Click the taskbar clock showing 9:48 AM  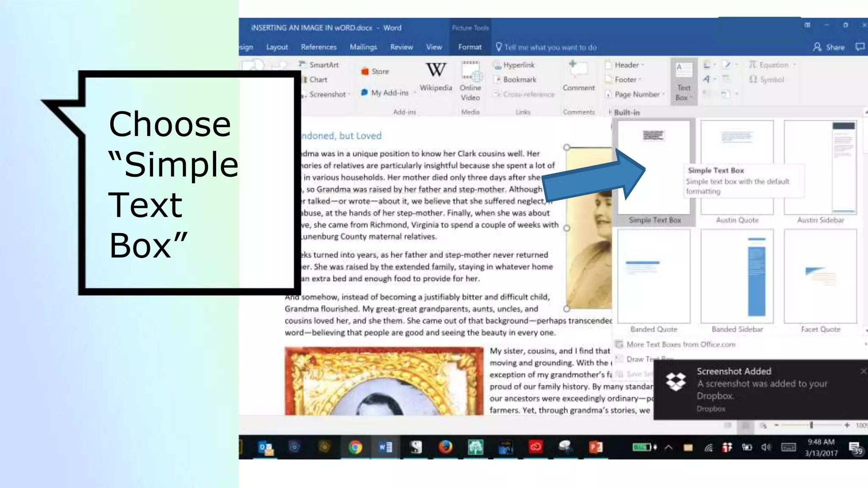coord(821,447)
